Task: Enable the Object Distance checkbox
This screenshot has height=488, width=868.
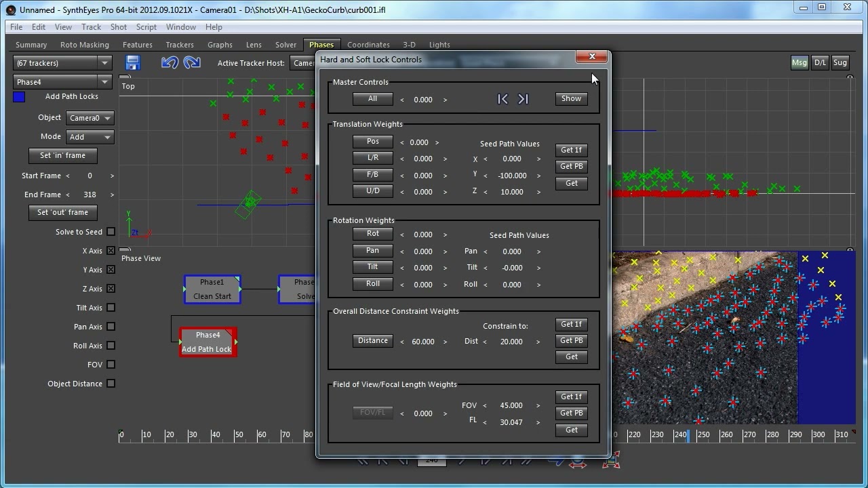Action: [111, 384]
